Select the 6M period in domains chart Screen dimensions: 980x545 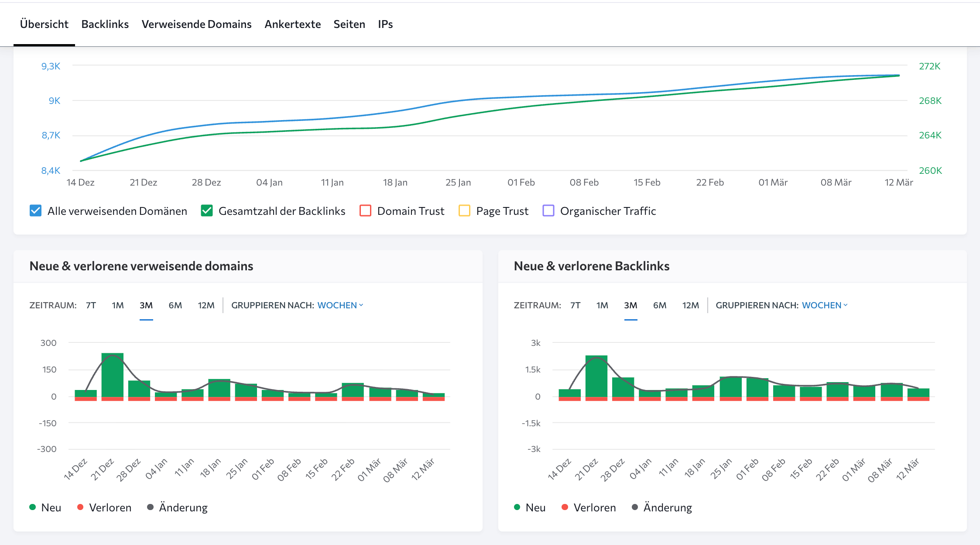point(175,305)
